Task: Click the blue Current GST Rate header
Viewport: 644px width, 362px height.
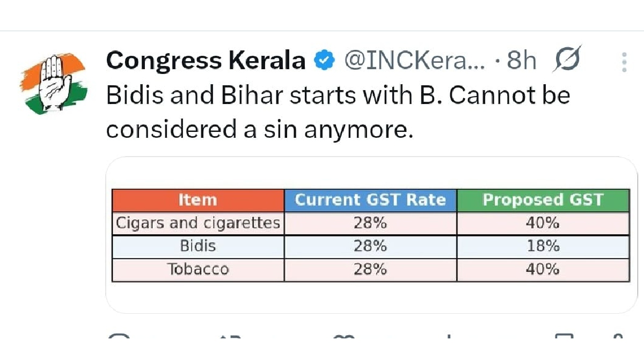Action: tap(370, 200)
